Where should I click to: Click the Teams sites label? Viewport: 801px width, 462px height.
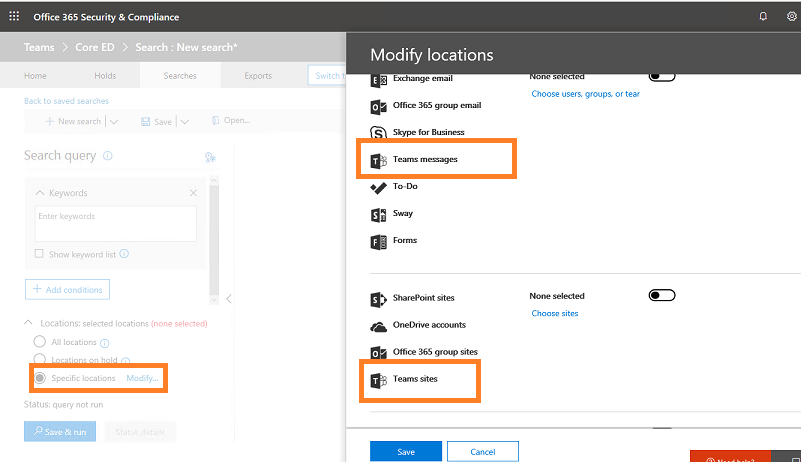415,379
